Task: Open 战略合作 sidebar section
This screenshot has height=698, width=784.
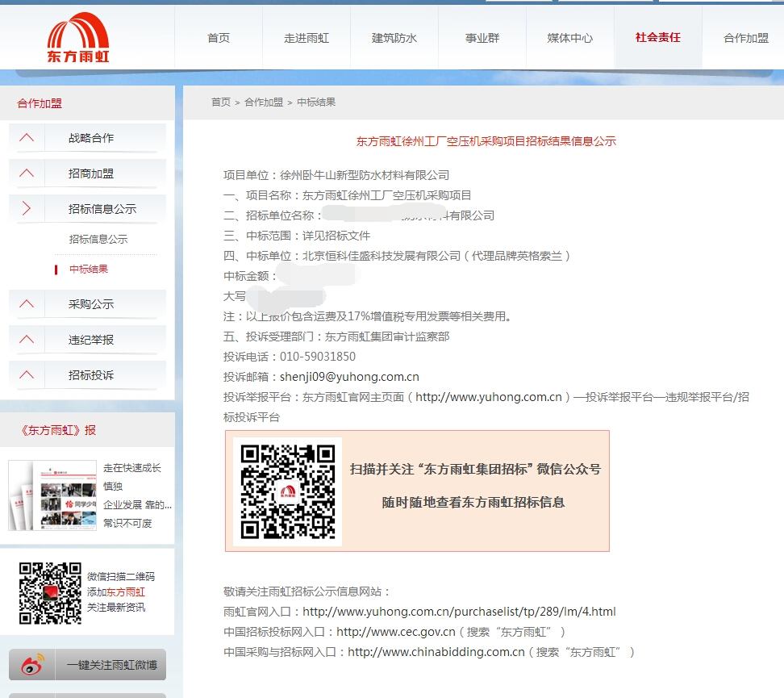Action: 91,138
